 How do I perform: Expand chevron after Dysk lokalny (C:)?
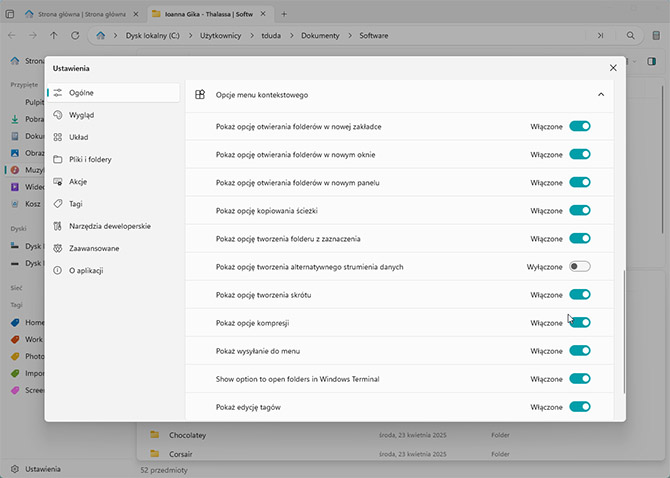[x=190, y=36]
